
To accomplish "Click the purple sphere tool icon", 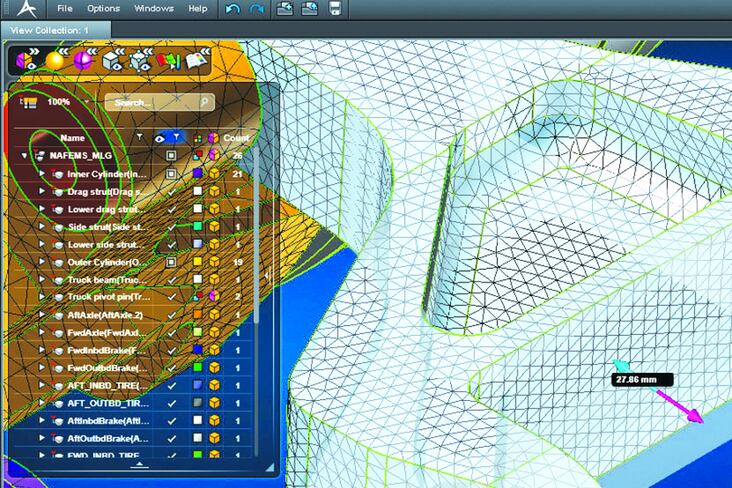I will (84, 60).
